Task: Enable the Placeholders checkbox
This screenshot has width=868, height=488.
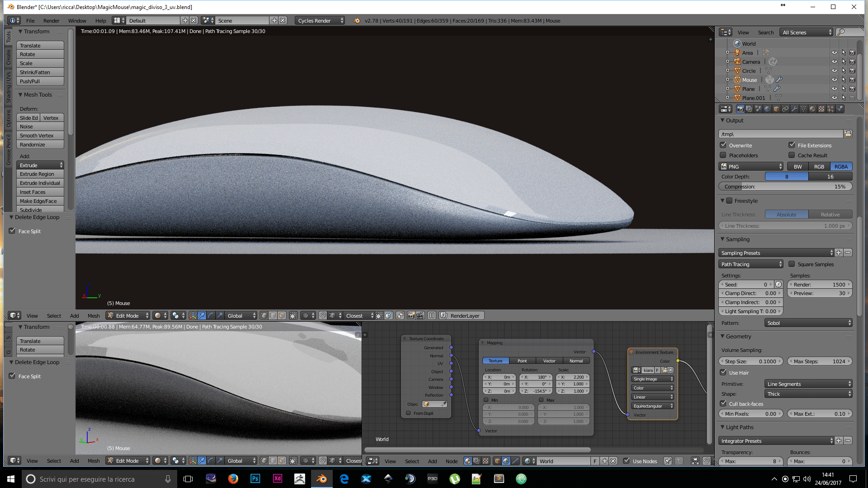Action: (723, 155)
